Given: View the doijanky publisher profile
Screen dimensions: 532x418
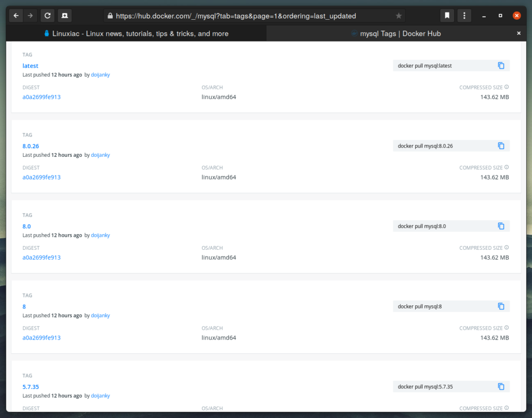Looking at the screenshot, I should tap(100, 74).
